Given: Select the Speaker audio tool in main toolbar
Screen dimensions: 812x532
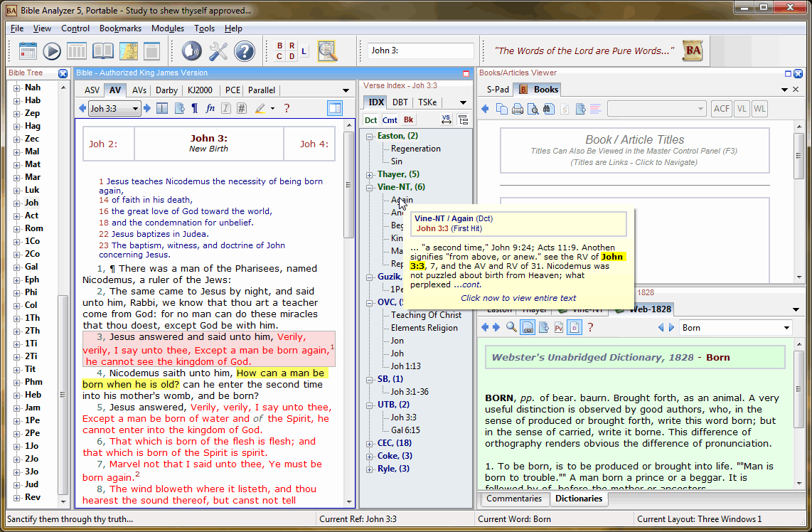Looking at the screenshot, I should coord(193,50).
